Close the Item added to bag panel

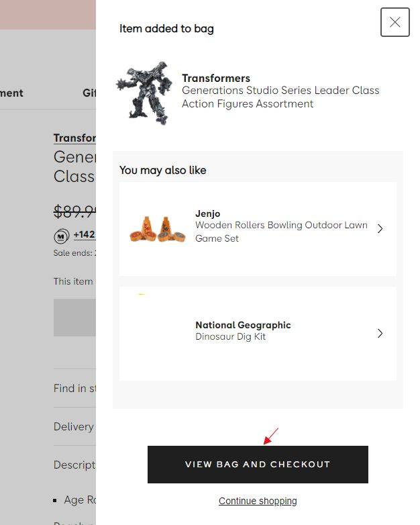pos(395,22)
